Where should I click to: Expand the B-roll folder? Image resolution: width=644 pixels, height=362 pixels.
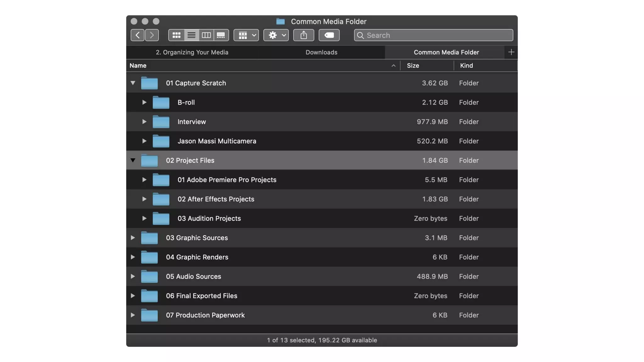(x=144, y=102)
